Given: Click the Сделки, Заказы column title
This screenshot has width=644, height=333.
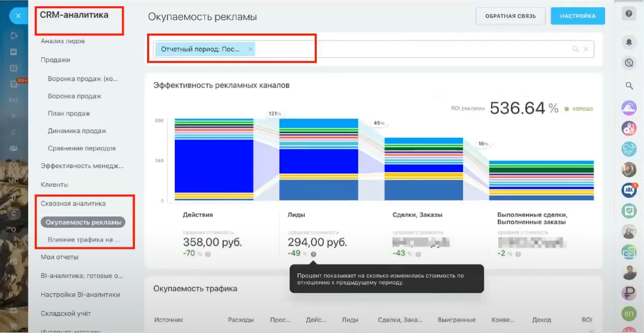Looking at the screenshot, I should [418, 214].
